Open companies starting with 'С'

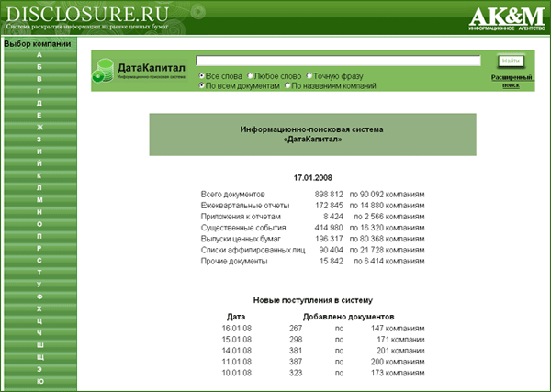point(39,260)
